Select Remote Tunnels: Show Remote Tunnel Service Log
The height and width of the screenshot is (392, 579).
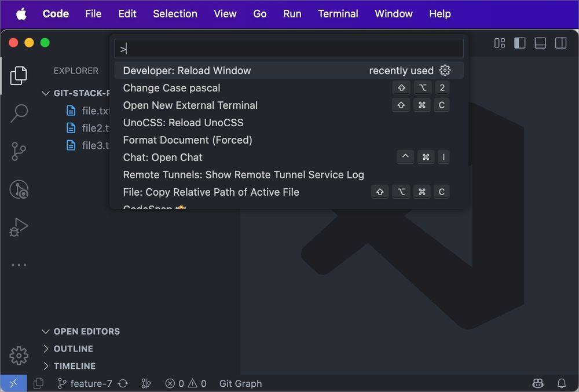(289, 175)
